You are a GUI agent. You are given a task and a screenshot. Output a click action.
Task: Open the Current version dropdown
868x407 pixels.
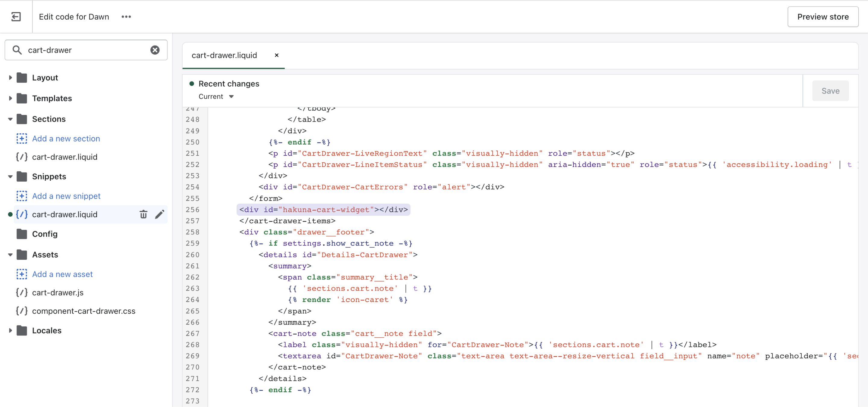(216, 97)
